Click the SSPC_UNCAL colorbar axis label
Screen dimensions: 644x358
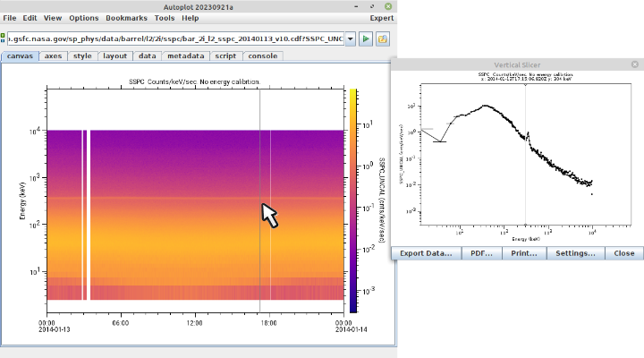[x=382, y=200]
